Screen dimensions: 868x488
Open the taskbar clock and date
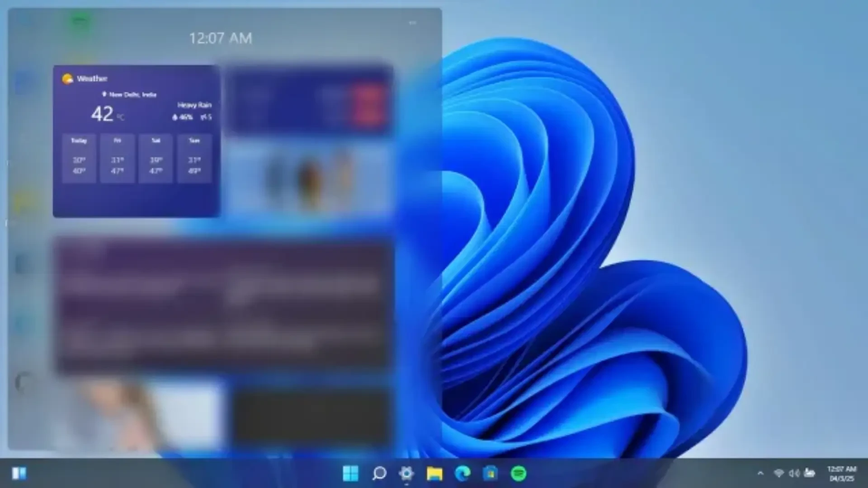pos(842,474)
